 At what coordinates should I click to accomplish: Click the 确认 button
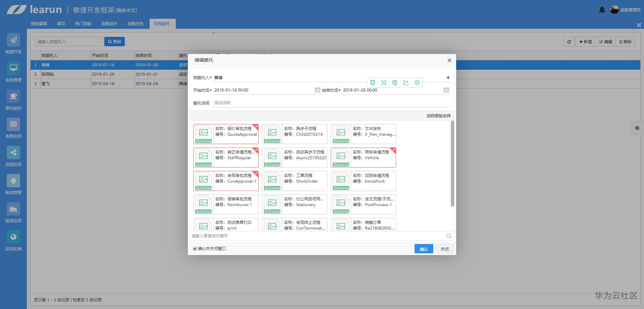point(424,249)
